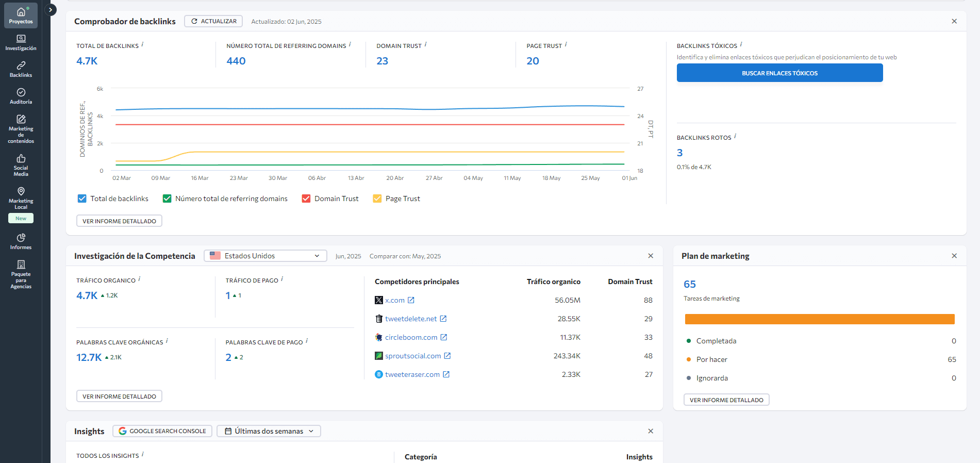Show info for Todos los insights

point(143,455)
